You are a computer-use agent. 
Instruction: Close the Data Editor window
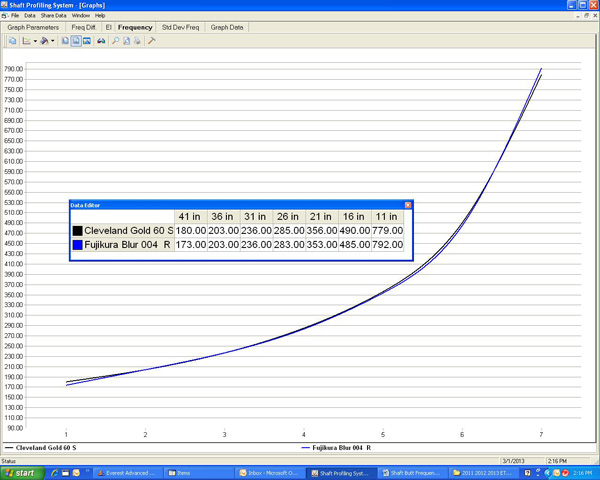(x=408, y=205)
